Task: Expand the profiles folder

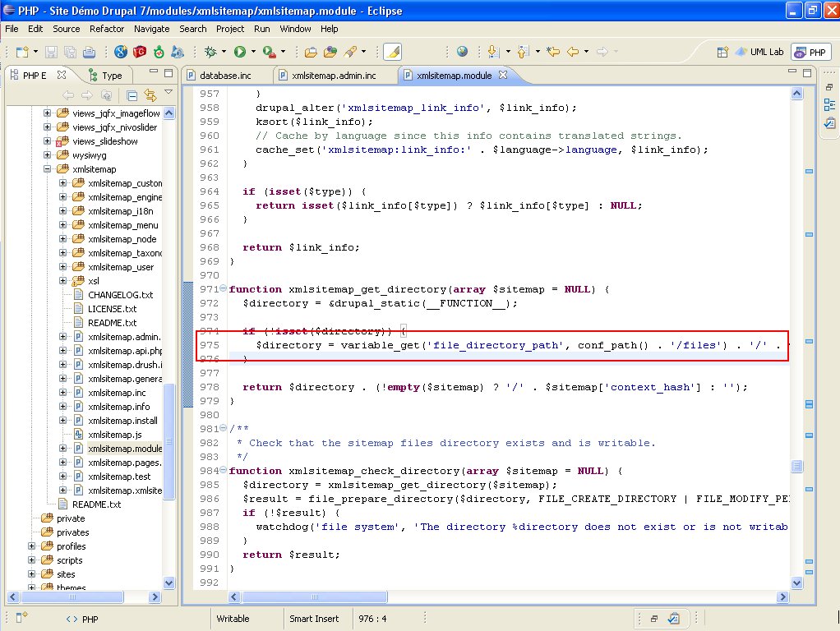Action: pyautogui.click(x=31, y=546)
